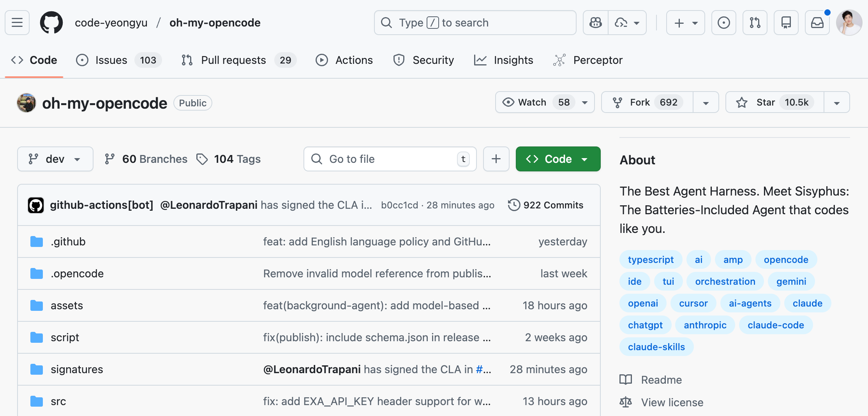This screenshot has width=868, height=416.
Task: Focus the Go to file field
Action: (390, 159)
